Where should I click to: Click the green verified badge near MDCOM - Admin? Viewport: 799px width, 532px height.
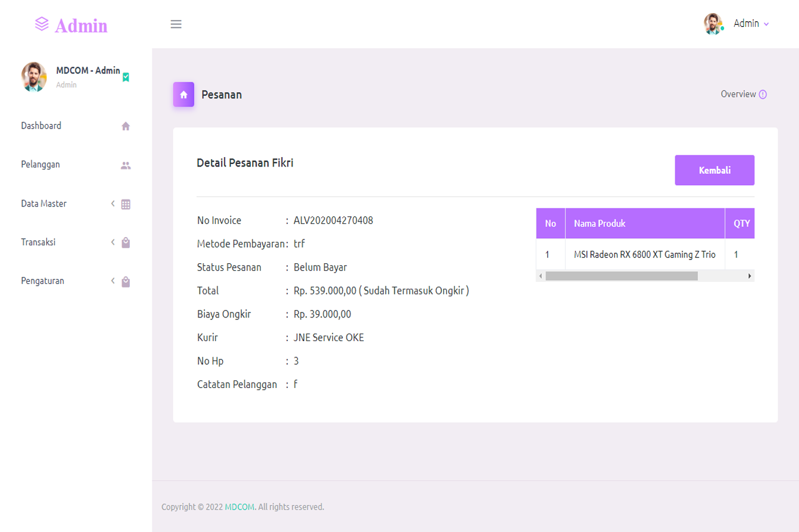[126, 77]
